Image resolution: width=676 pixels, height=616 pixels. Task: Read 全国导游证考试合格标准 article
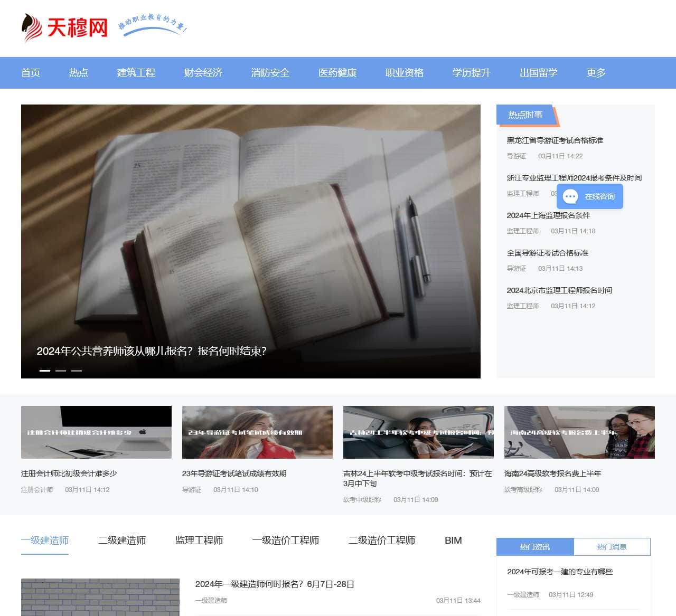point(548,253)
